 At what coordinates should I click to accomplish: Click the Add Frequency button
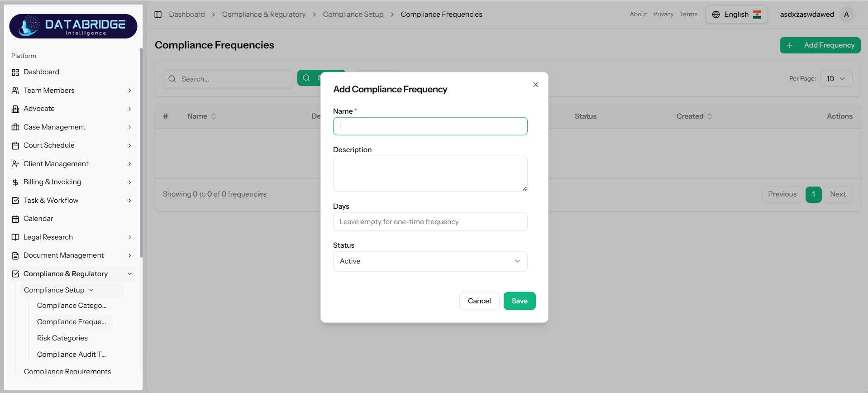click(x=820, y=45)
